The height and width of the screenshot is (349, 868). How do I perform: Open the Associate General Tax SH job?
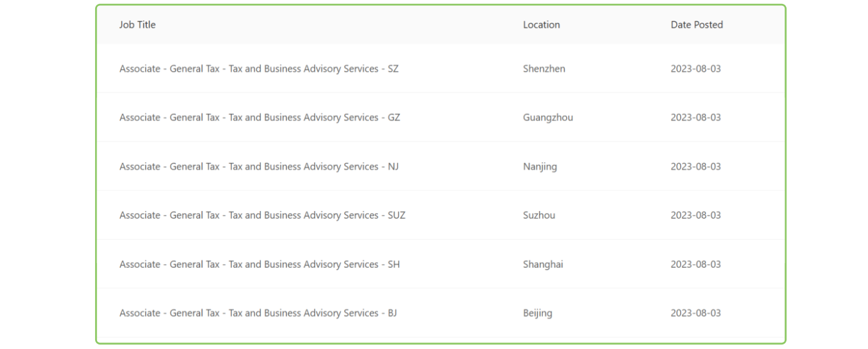(259, 264)
